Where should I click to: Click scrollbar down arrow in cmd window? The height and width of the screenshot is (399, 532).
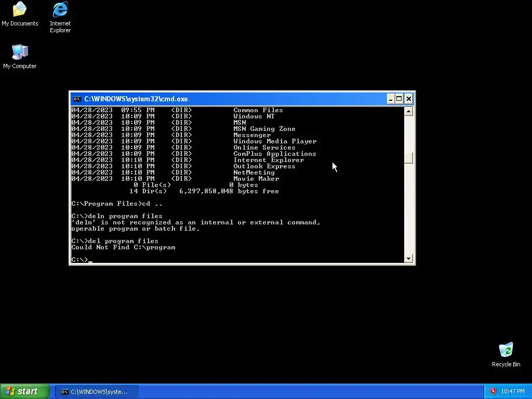click(x=408, y=259)
